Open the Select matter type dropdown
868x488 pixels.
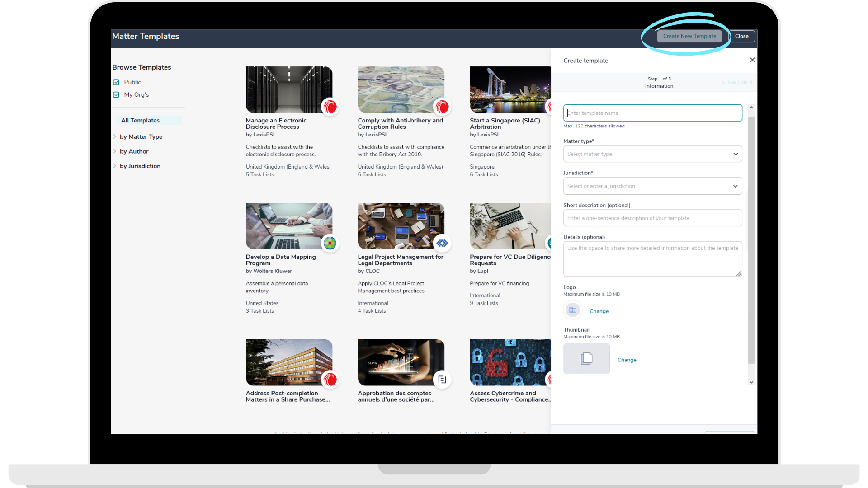(652, 154)
